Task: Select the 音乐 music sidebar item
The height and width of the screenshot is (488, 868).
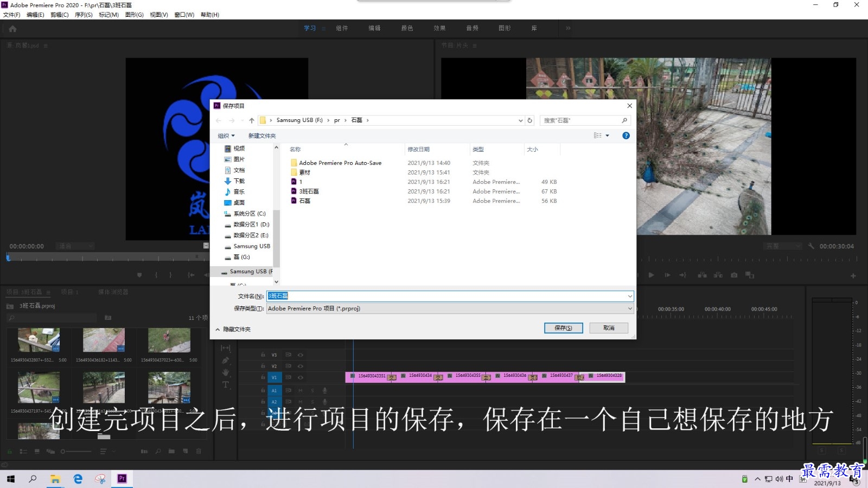Action: (x=234, y=192)
